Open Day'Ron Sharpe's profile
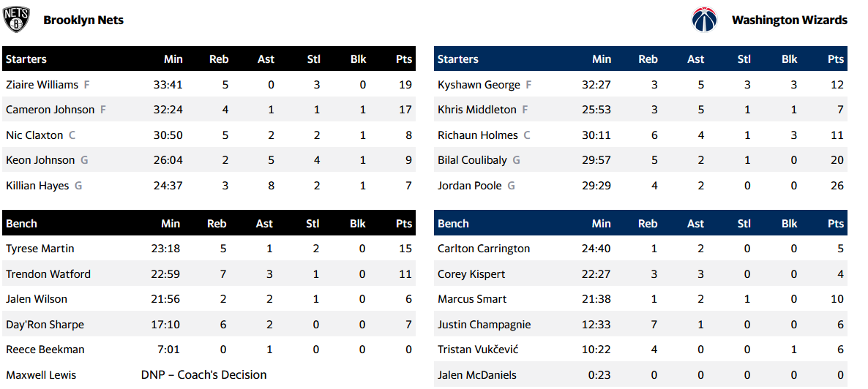 pyautogui.click(x=45, y=325)
